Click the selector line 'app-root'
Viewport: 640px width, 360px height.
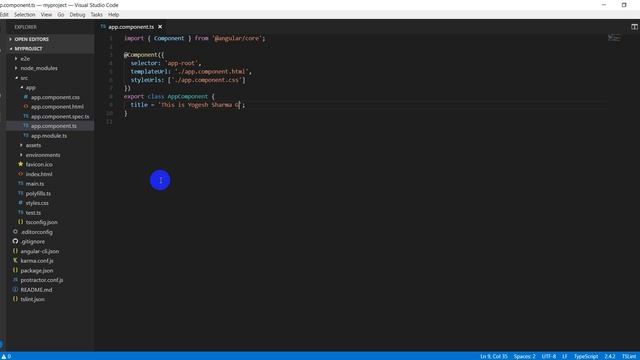pyautogui.click(x=166, y=63)
